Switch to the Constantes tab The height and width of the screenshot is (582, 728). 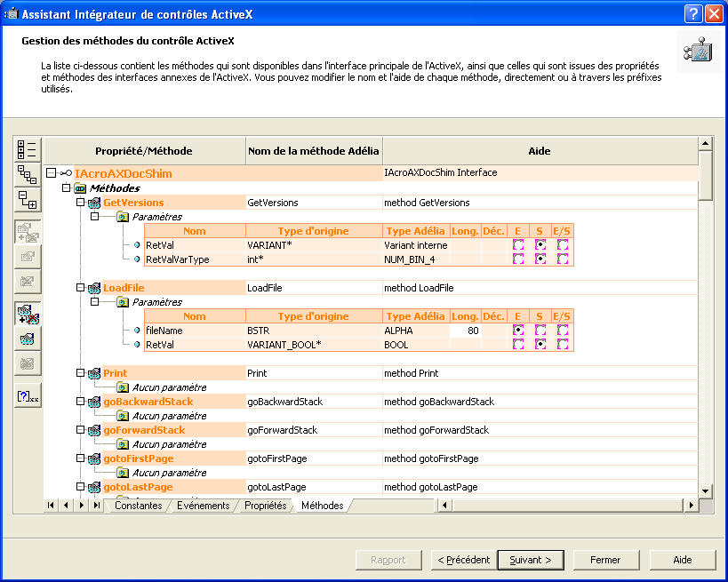pyautogui.click(x=138, y=506)
